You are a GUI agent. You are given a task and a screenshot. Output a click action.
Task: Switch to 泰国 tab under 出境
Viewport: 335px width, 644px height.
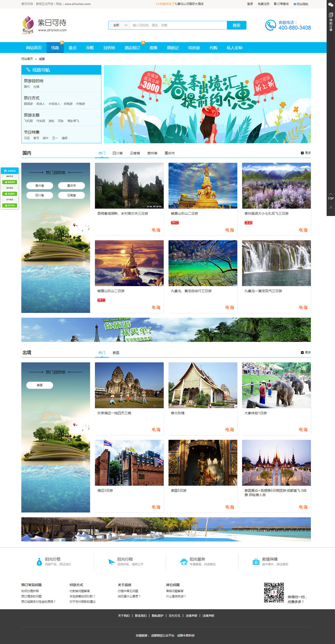pyautogui.click(x=116, y=353)
